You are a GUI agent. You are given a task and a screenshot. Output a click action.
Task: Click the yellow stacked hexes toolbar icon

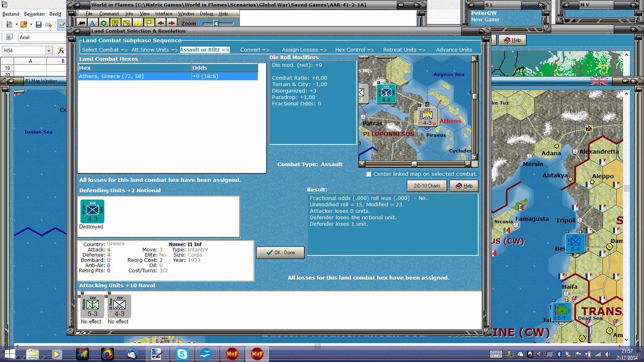(x=126, y=23)
